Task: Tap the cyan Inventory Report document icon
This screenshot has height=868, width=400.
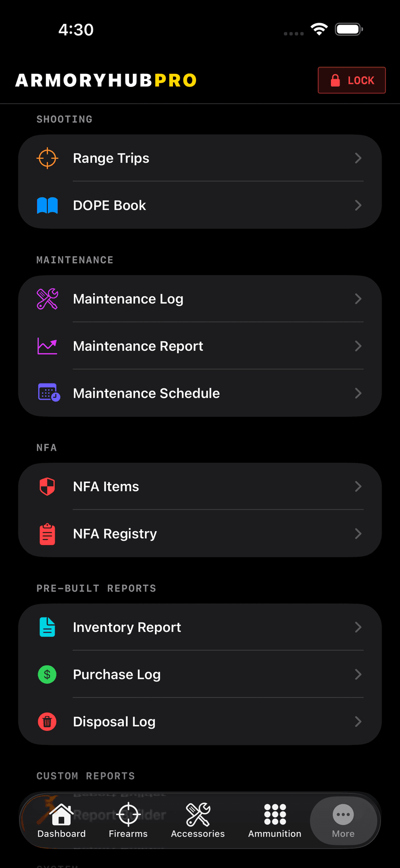Action: (x=47, y=627)
